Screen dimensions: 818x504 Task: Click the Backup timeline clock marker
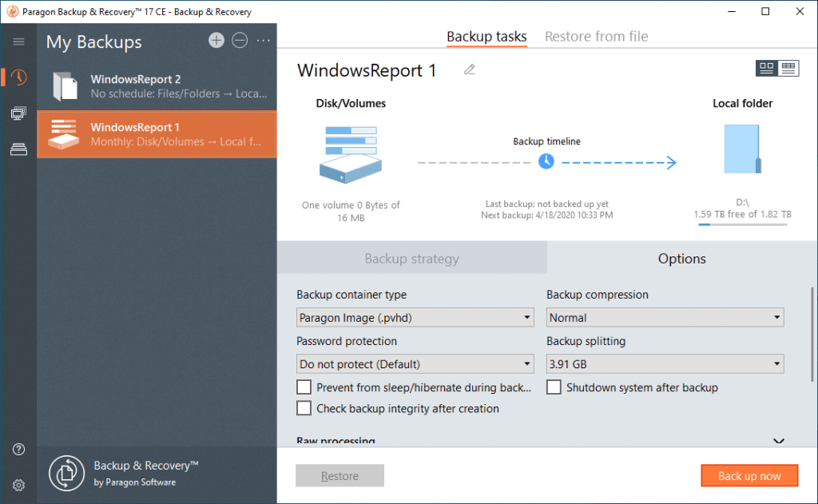click(x=546, y=161)
